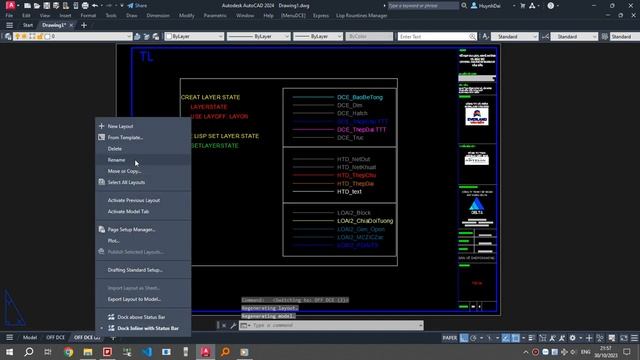Viewport: 640px width, 360px height.
Task: Click the Layer Previous icon
Action: (x=147, y=37)
